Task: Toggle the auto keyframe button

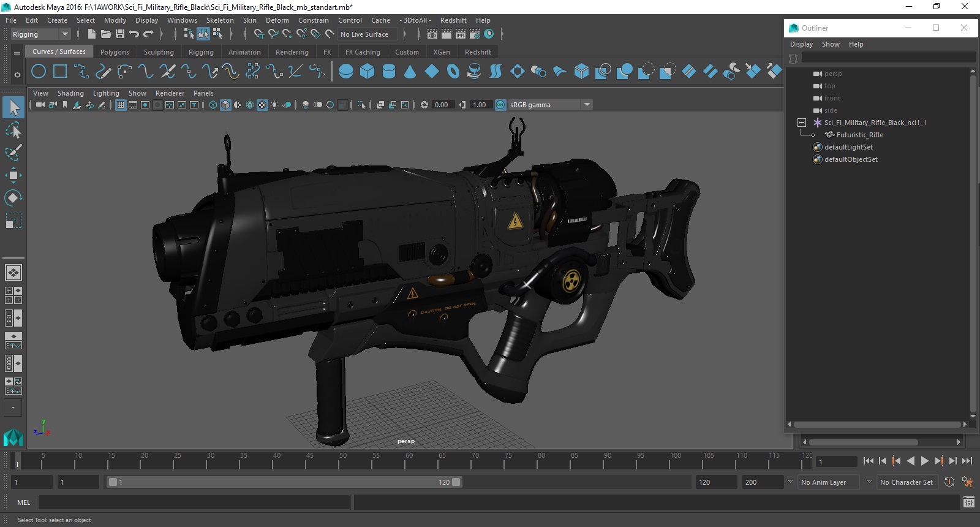Action: 949,482
